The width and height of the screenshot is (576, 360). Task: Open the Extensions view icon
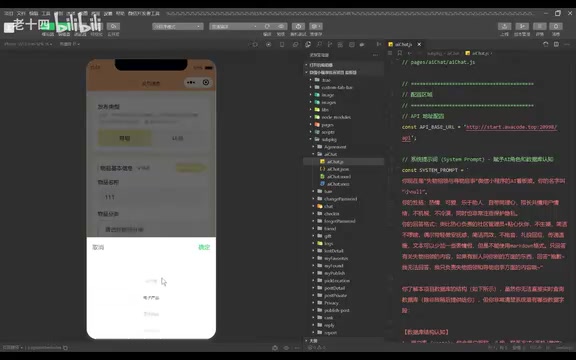coord(340,44)
